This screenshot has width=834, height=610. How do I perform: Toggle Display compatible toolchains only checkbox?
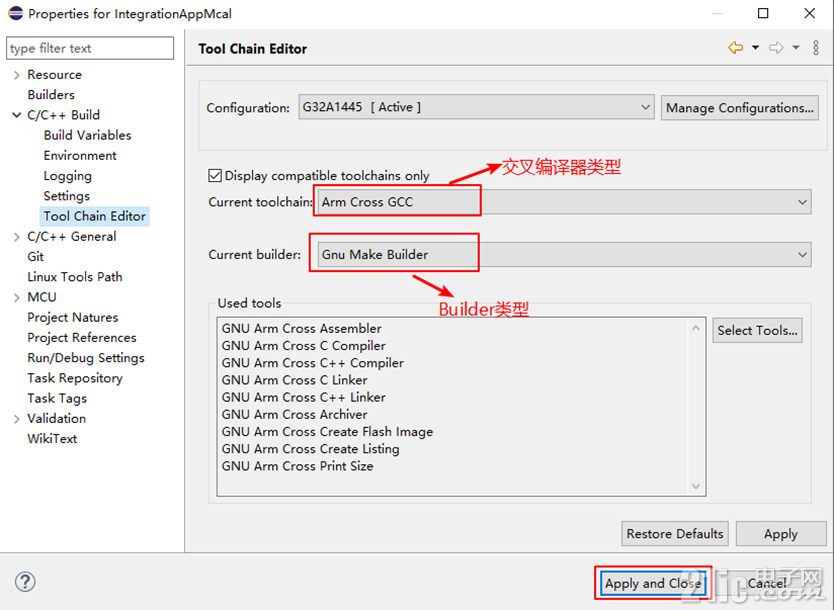(x=215, y=176)
